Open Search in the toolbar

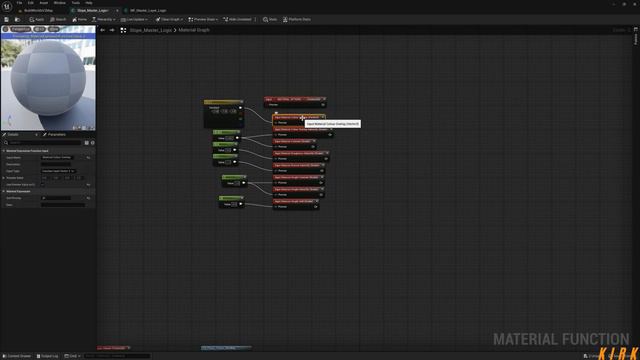58,20
